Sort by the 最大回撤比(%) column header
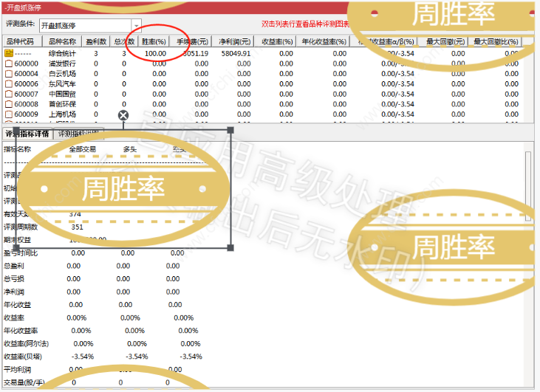 pos(496,41)
